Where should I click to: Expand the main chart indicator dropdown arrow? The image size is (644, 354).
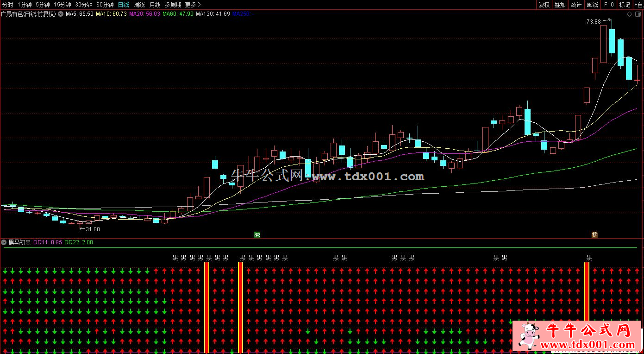pyautogui.click(x=61, y=14)
